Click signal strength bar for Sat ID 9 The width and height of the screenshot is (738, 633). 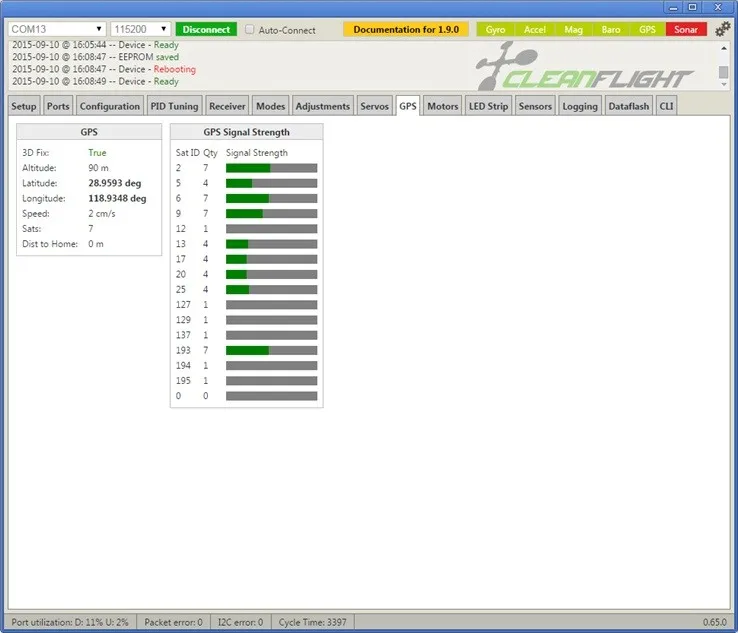272,214
